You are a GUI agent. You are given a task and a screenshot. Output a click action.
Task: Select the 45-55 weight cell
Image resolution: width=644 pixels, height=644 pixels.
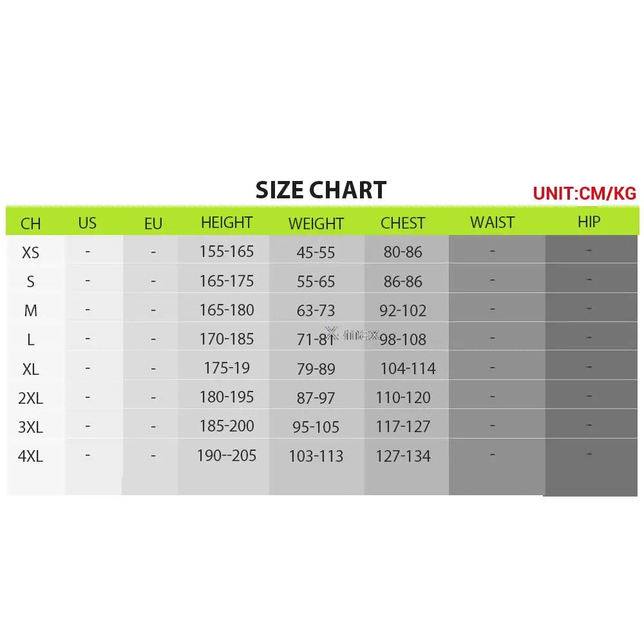tap(316, 252)
